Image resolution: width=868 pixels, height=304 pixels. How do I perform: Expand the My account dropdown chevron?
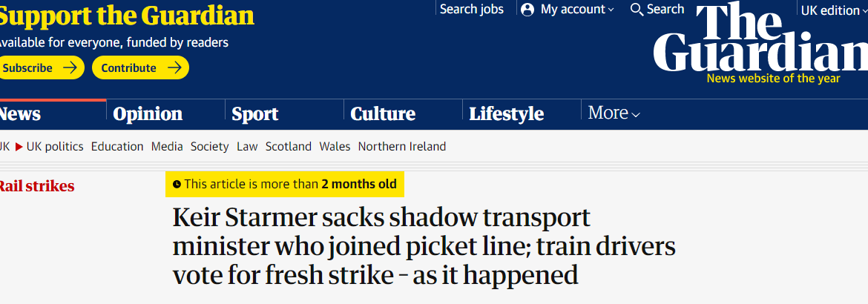point(611,10)
